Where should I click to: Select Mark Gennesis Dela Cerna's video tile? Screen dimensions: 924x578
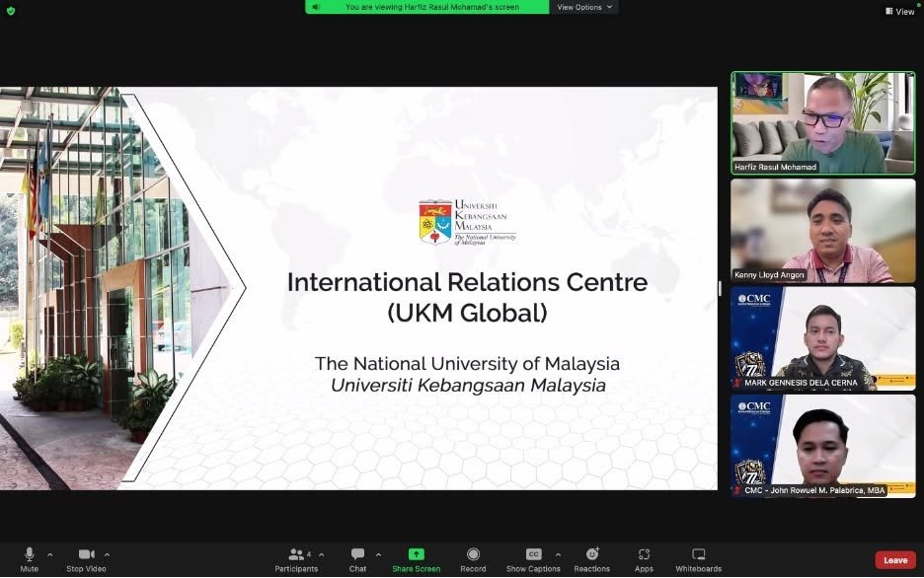(823, 338)
